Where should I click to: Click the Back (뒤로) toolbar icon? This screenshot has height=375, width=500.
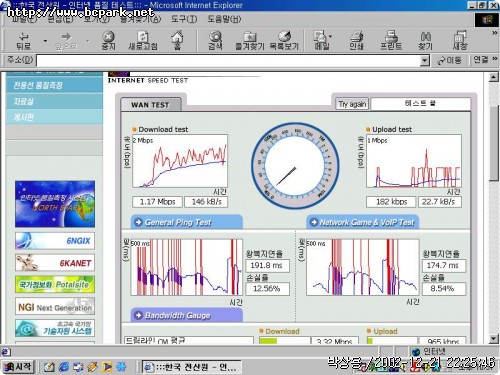(x=24, y=41)
